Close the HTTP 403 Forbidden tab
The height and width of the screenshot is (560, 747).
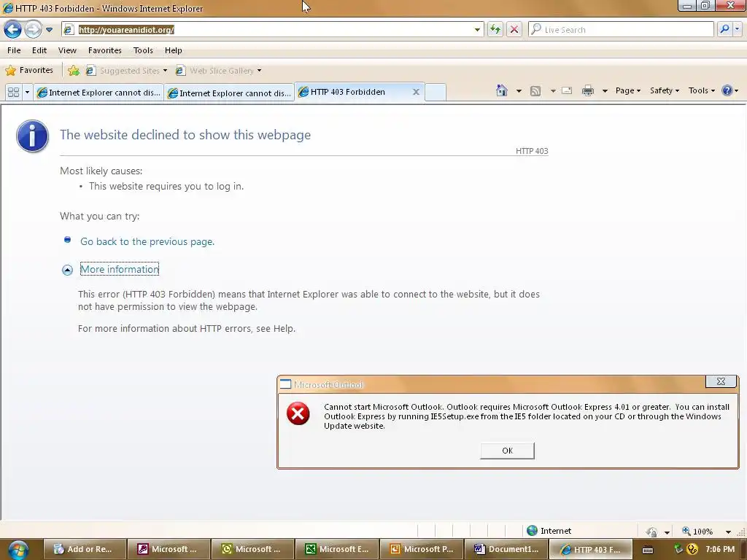pyautogui.click(x=416, y=92)
